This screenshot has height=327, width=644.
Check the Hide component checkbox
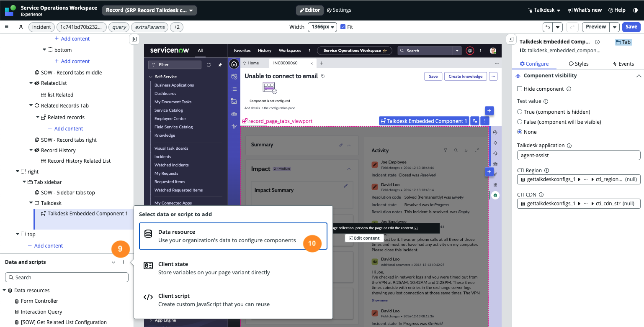tap(520, 89)
